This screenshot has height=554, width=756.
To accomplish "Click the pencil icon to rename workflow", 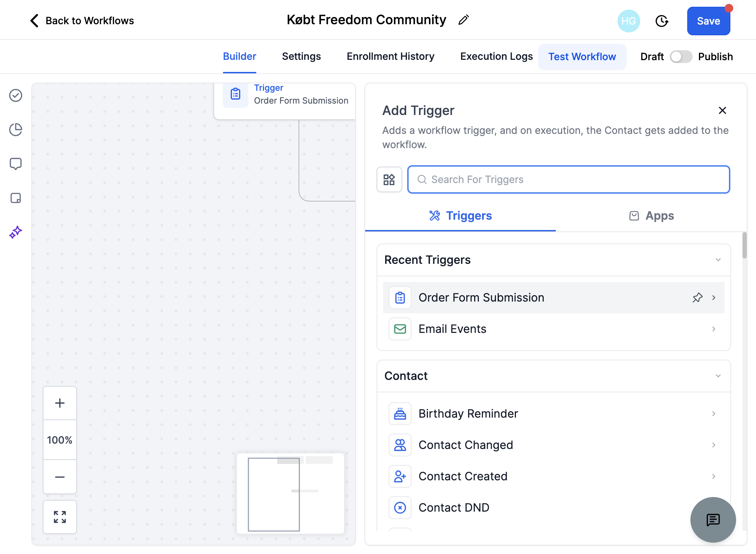I will [464, 20].
